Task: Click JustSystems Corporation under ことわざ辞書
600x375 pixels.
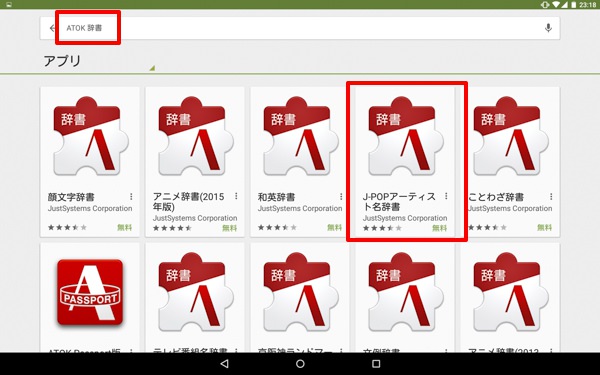Action: click(510, 209)
